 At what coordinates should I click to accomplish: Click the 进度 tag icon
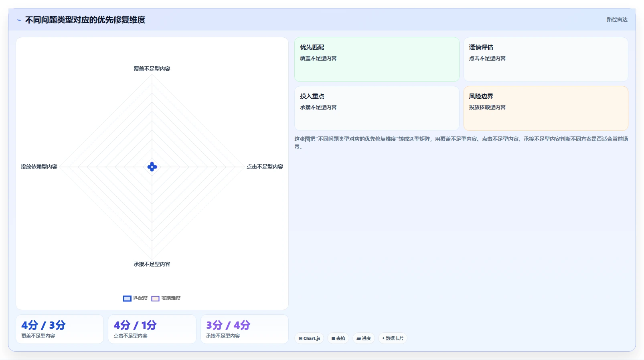coord(358,339)
